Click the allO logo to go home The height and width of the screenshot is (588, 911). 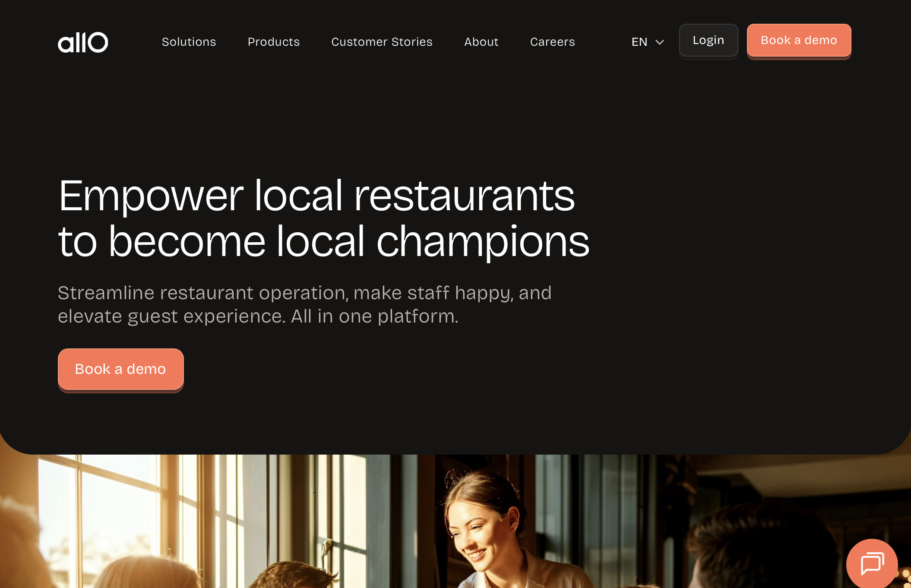(x=83, y=42)
